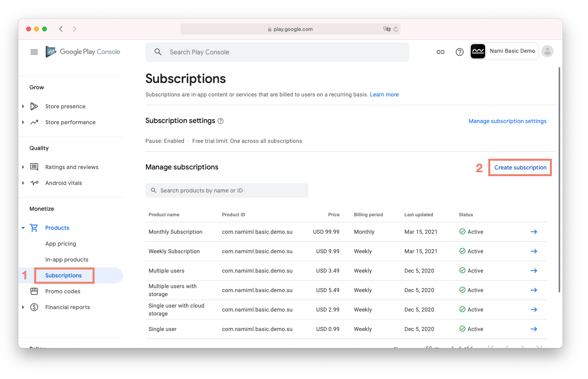The height and width of the screenshot is (379, 588).
Task: Click the search icon in products search field
Action: (x=153, y=190)
